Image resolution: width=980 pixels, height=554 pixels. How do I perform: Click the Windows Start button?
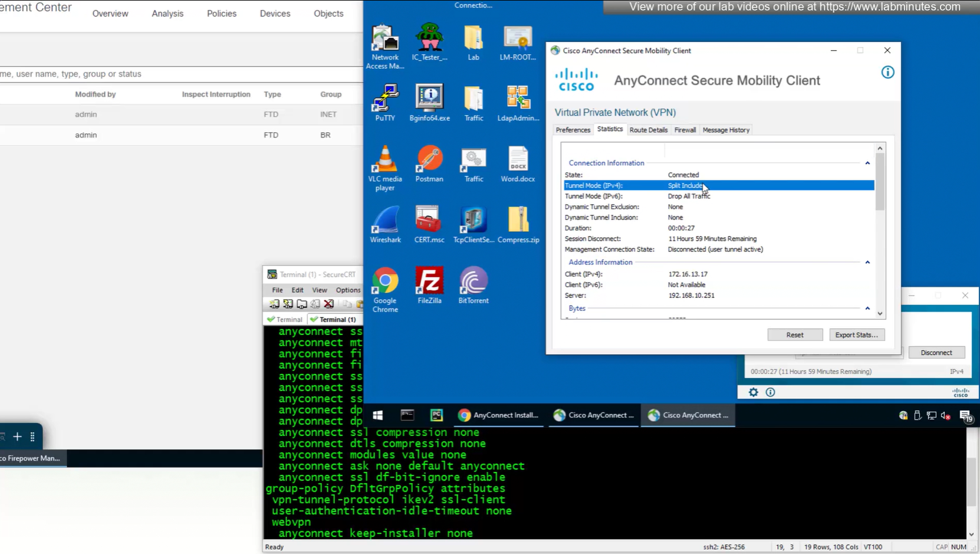[x=378, y=415]
